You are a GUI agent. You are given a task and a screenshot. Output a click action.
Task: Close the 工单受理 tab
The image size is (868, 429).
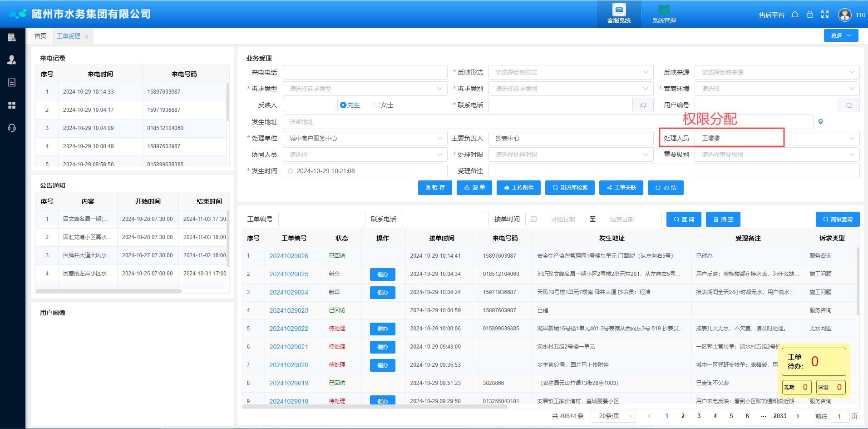[x=87, y=36]
